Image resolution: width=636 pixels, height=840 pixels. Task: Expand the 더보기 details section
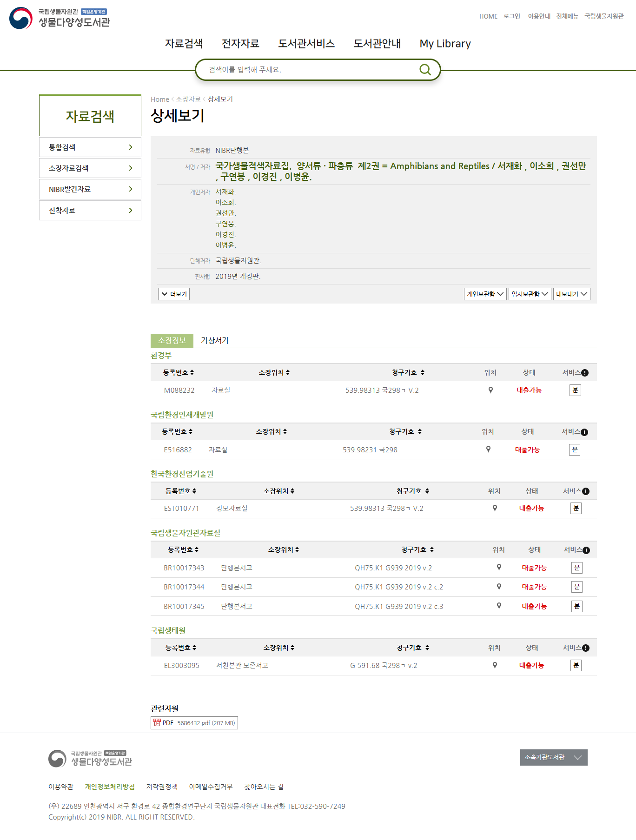pyautogui.click(x=174, y=294)
